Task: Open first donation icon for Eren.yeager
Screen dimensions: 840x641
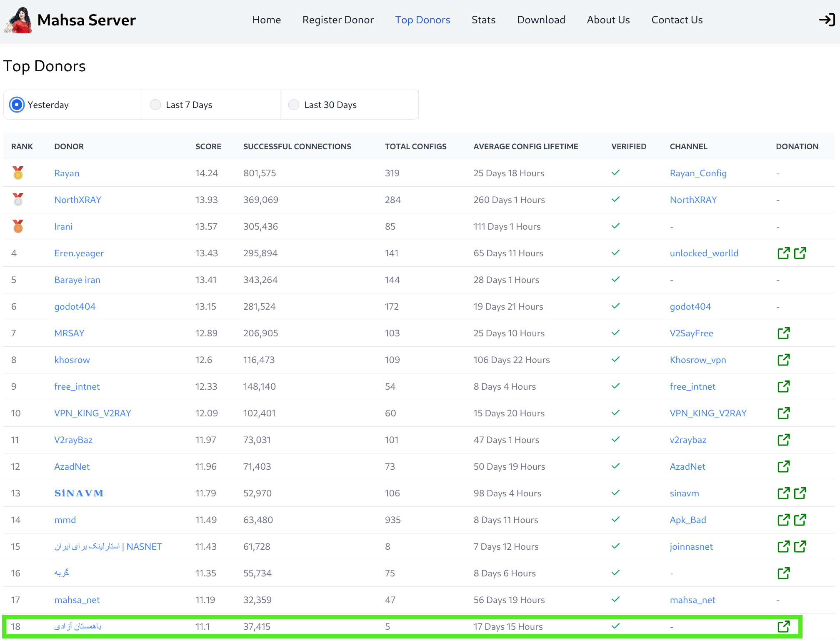Action: [783, 253]
